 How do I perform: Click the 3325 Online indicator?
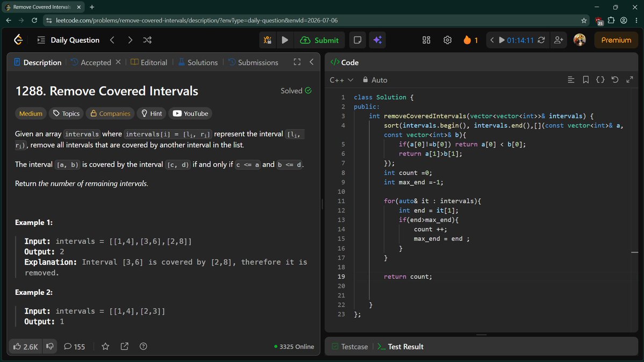click(294, 347)
